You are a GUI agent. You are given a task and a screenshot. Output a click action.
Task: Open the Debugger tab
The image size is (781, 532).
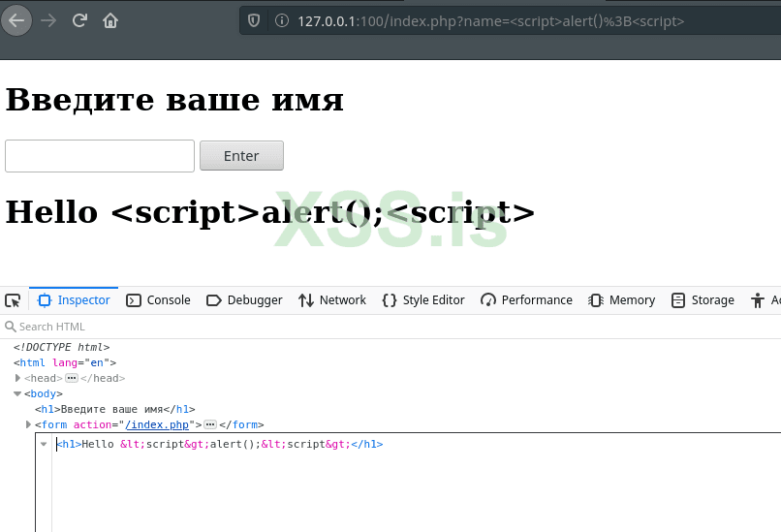point(244,300)
